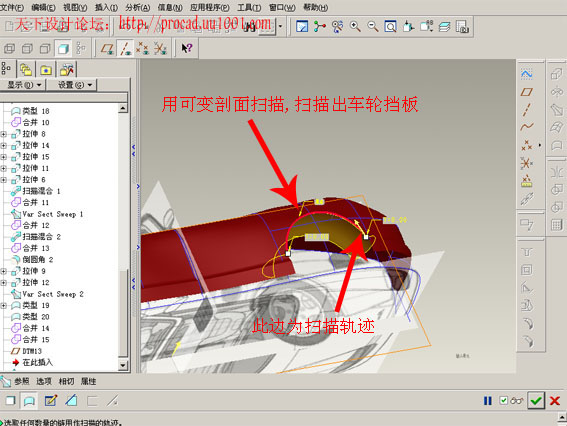Cancel the feature with the red X
567x426 pixels.
pos(555,401)
